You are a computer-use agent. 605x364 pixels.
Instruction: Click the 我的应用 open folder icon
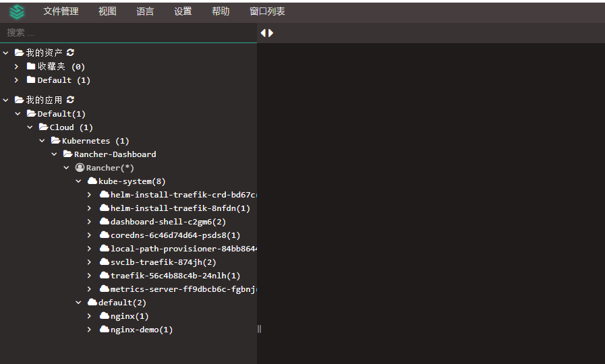coord(20,100)
